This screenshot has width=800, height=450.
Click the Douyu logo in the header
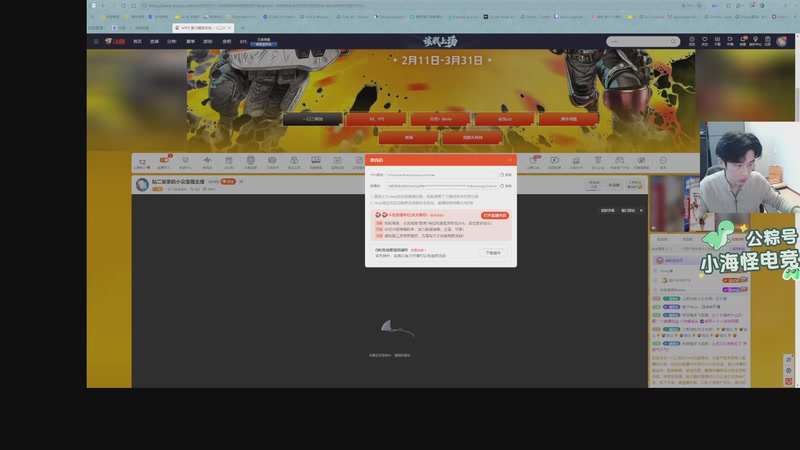115,41
